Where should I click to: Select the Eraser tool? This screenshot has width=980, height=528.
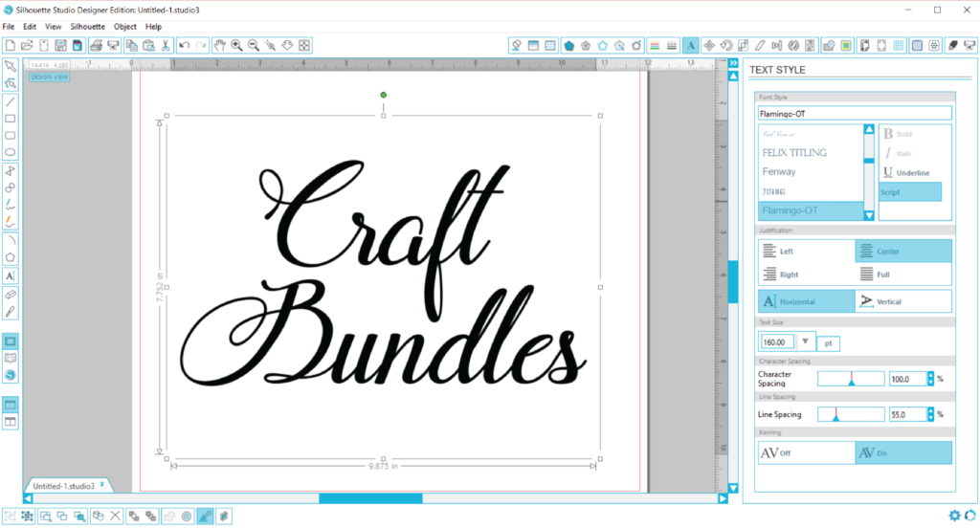pos(10,295)
